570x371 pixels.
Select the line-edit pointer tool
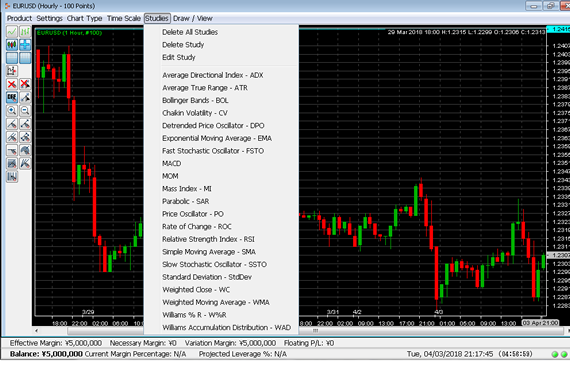[x=25, y=97]
